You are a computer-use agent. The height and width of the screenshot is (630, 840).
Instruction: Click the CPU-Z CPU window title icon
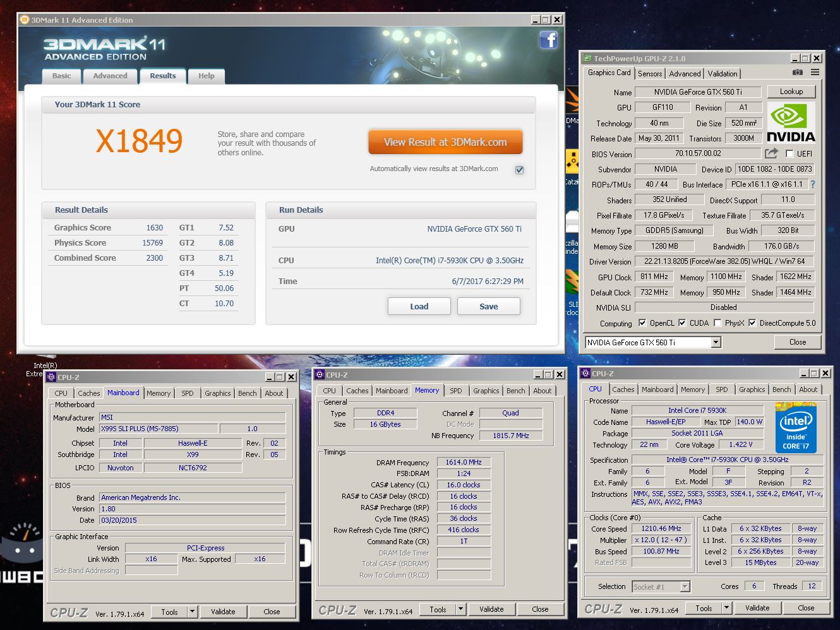point(585,373)
